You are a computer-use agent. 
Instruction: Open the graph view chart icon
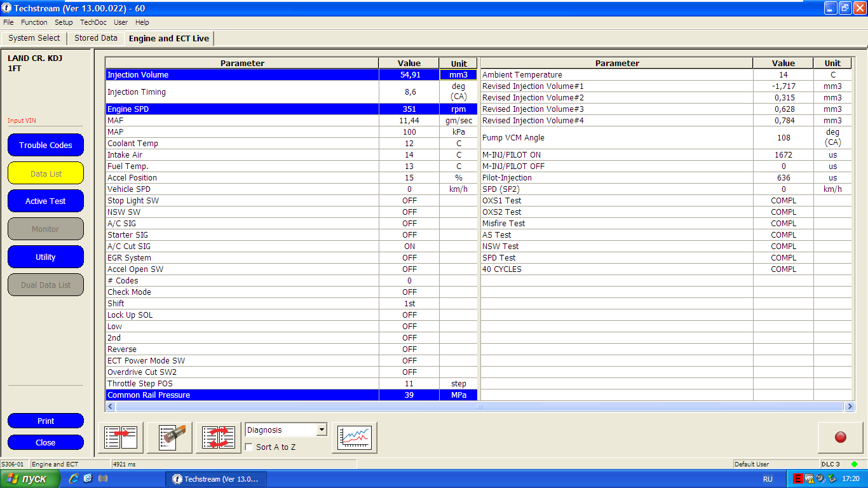355,437
